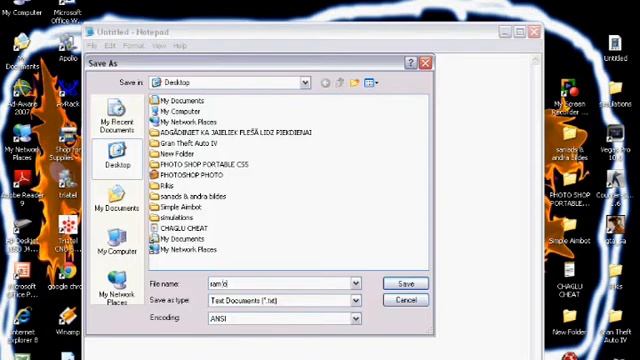Click the Go Back navigation icon
This screenshot has width=640, height=360.
[x=325, y=83]
